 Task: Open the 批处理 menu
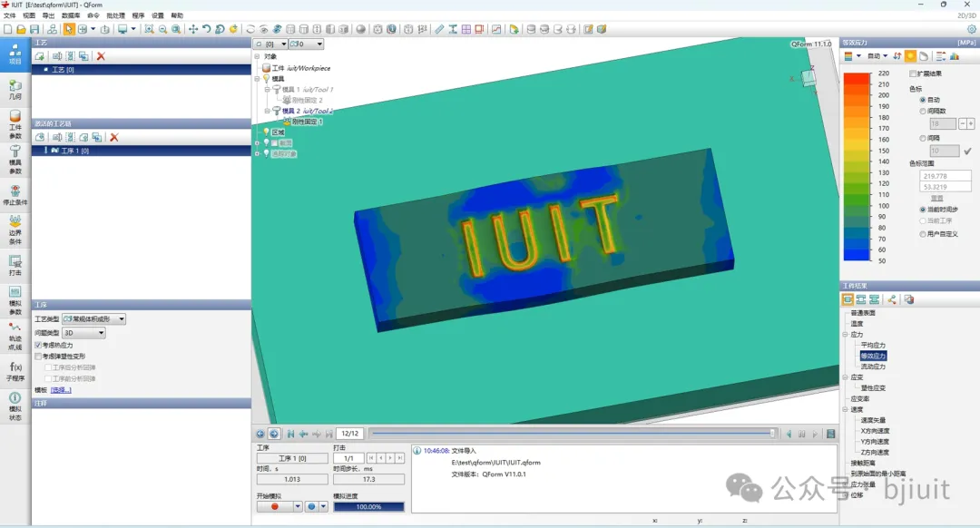(x=116, y=15)
